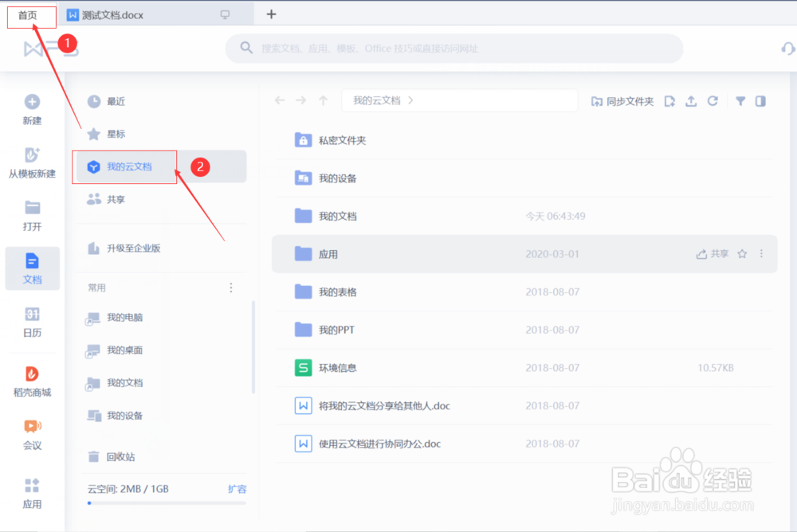Open the 常用 section three-dot menu
The image size is (797, 532).
231,288
